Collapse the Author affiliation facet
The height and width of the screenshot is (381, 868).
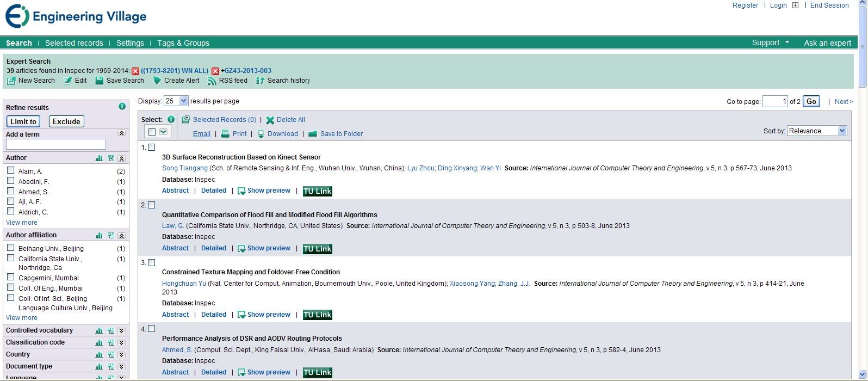click(x=122, y=236)
